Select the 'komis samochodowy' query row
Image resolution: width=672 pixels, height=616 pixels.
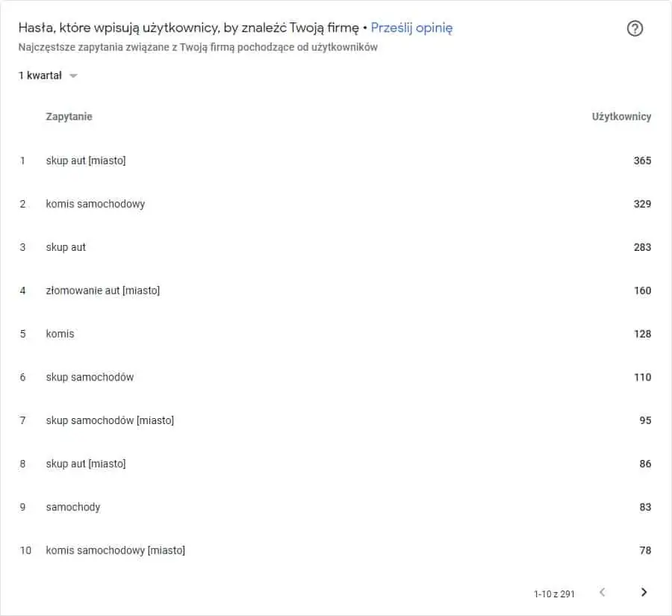click(x=335, y=204)
